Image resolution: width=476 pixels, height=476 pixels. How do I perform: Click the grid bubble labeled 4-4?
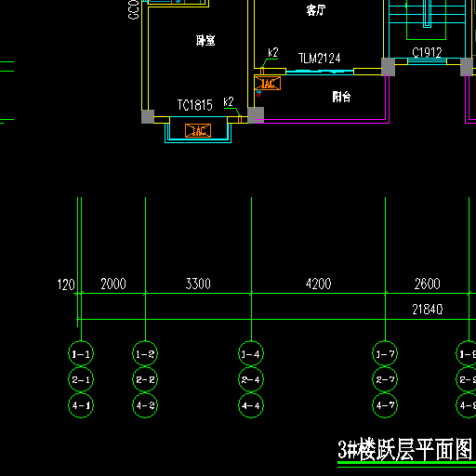251,405
